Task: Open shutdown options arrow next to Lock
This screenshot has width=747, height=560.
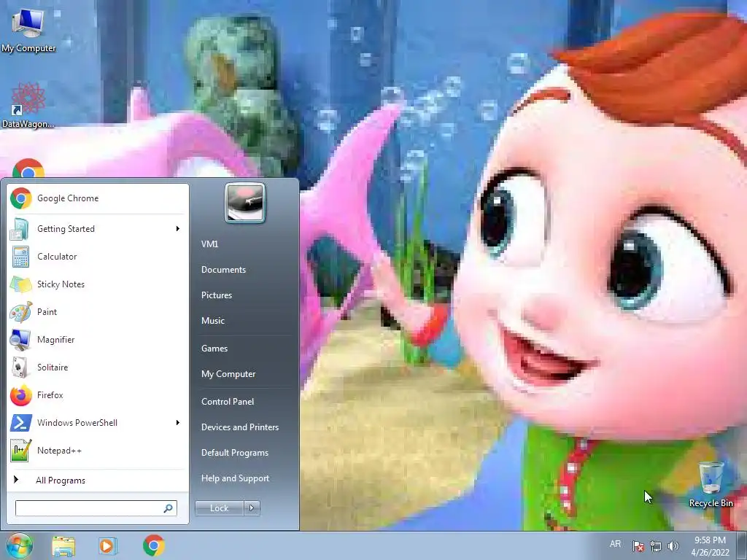Action: click(x=252, y=508)
